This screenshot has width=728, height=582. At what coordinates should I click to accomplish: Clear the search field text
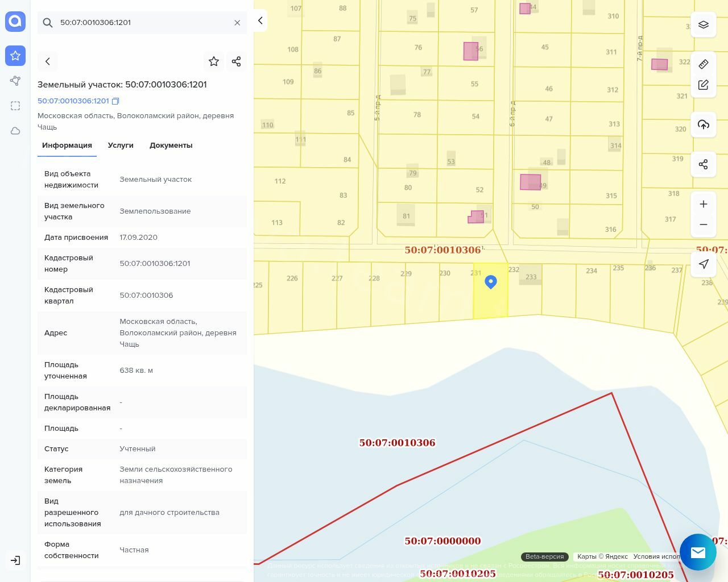tap(237, 23)
